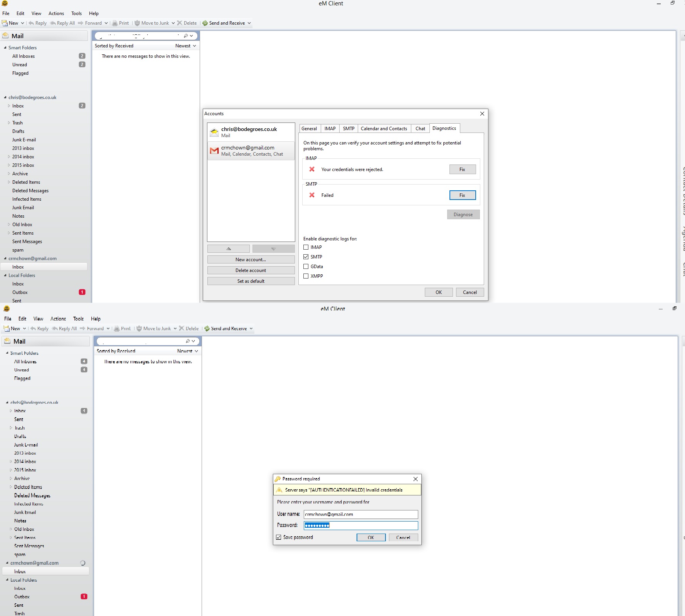Image resolution: width=685 pixels, height=616 pixels.
Task: Open Move to Junk dropdown arrow in top toolbar
Action: [173, 23]
